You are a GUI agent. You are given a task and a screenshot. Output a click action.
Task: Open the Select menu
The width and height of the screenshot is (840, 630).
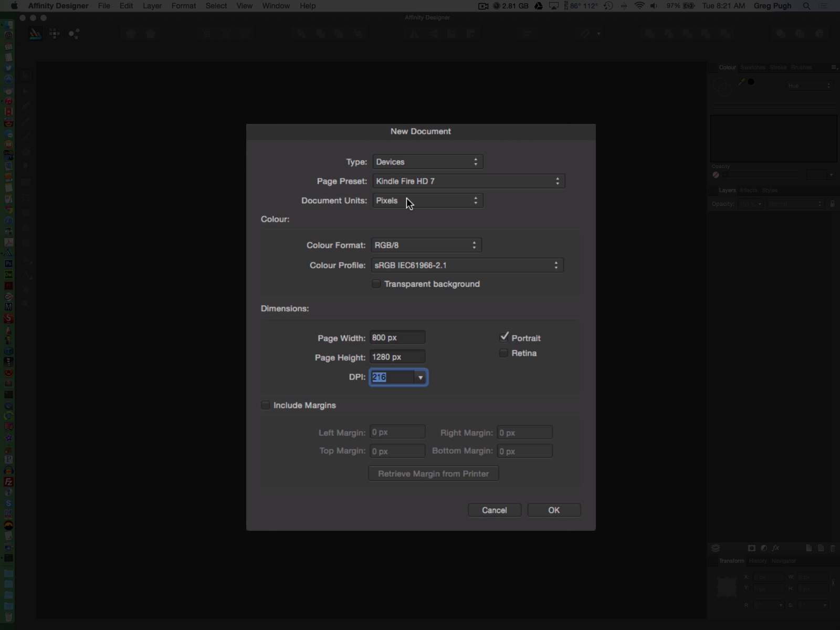pyautogui.click(x=216, y=6)
